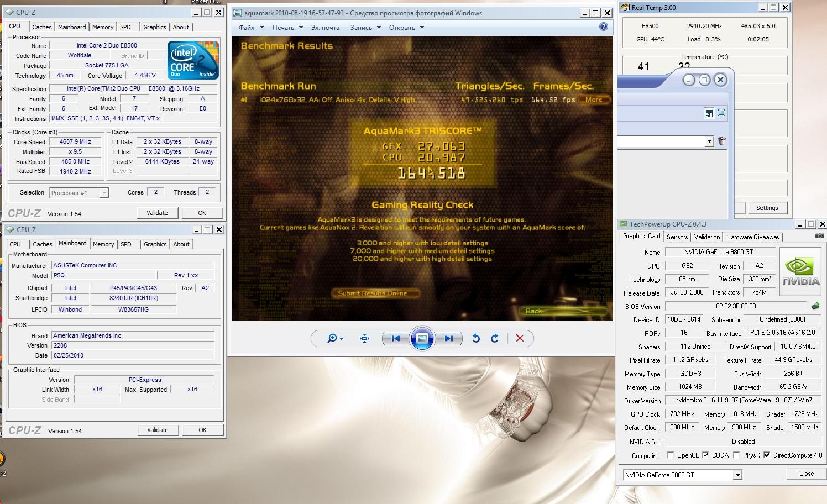Go to next photo in viewer
The width and height of the screenshot is (827, 504).
click(448, 338)
